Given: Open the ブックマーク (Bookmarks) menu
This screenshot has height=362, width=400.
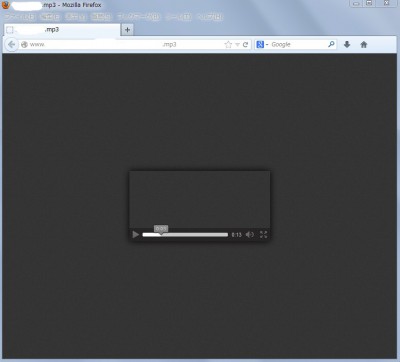Looking at the screenshot, I should tap(138, 17).
